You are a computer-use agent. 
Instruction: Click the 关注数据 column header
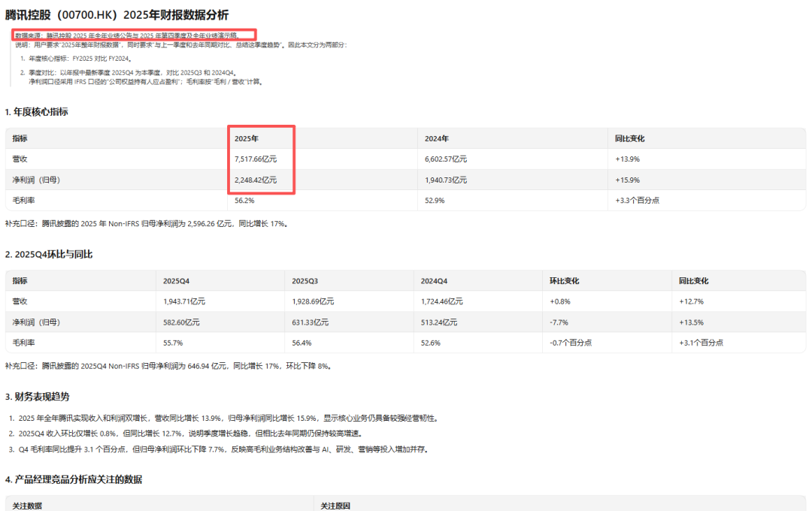[28, 506]
